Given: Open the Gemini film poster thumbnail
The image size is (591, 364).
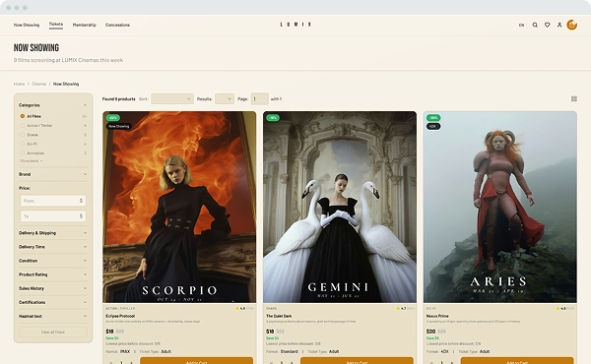Looking at the screenshot, I should click(x=340, y=207).
